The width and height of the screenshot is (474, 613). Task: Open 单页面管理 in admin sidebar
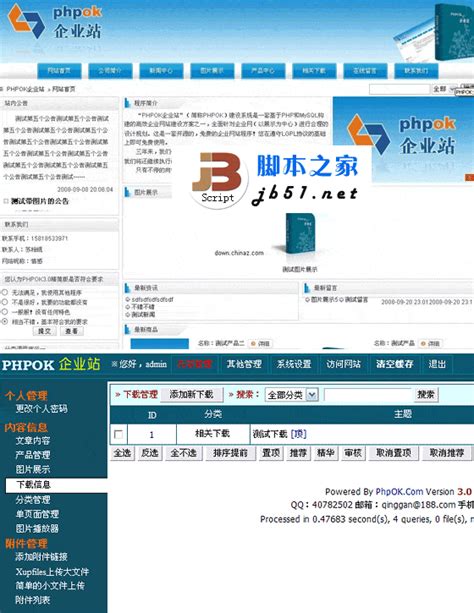click(x=37, y=514)
